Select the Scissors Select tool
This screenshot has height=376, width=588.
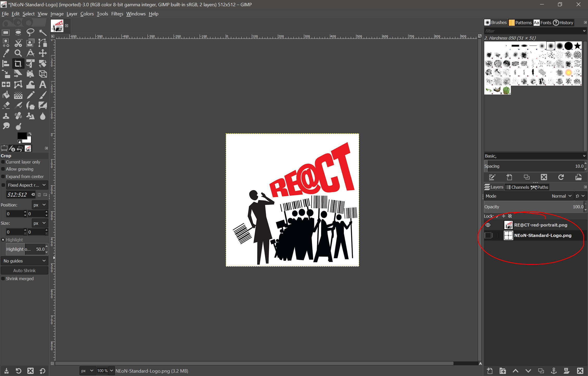(18, 43)
